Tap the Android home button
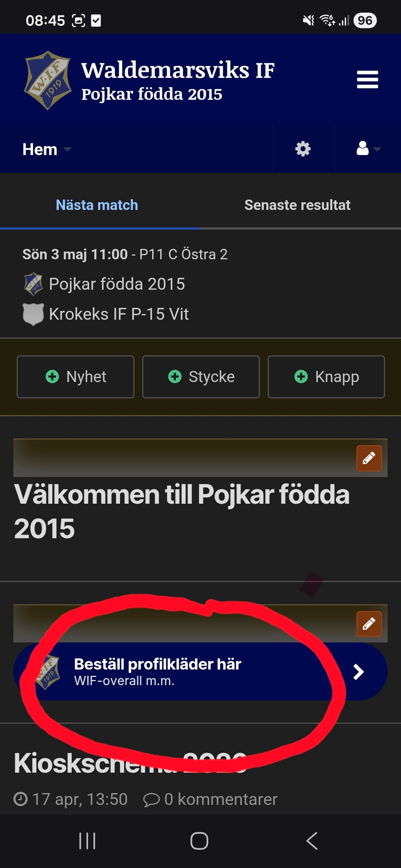401x868 pixels. point(199,841)
